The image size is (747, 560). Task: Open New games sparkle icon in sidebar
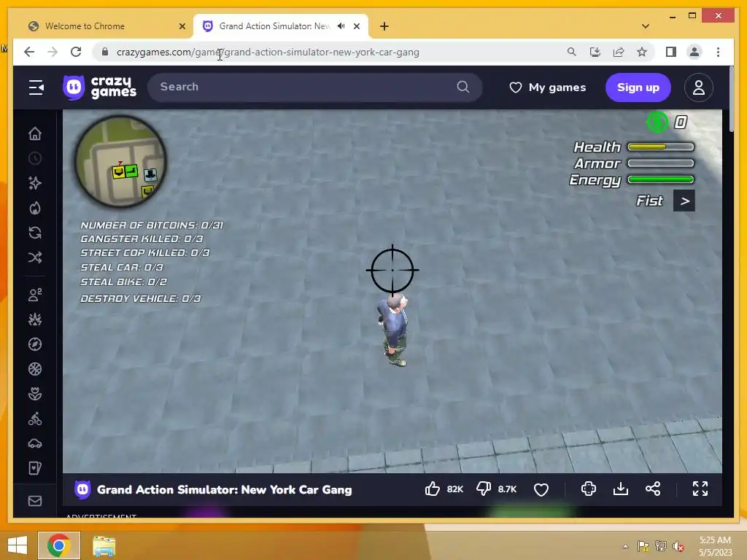tap(35, 183)
